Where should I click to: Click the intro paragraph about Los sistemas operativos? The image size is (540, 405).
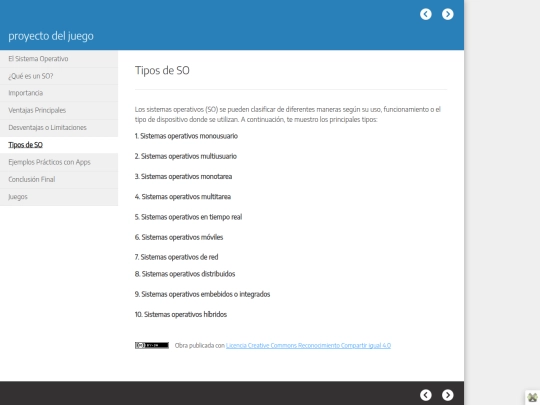[288, 114]
